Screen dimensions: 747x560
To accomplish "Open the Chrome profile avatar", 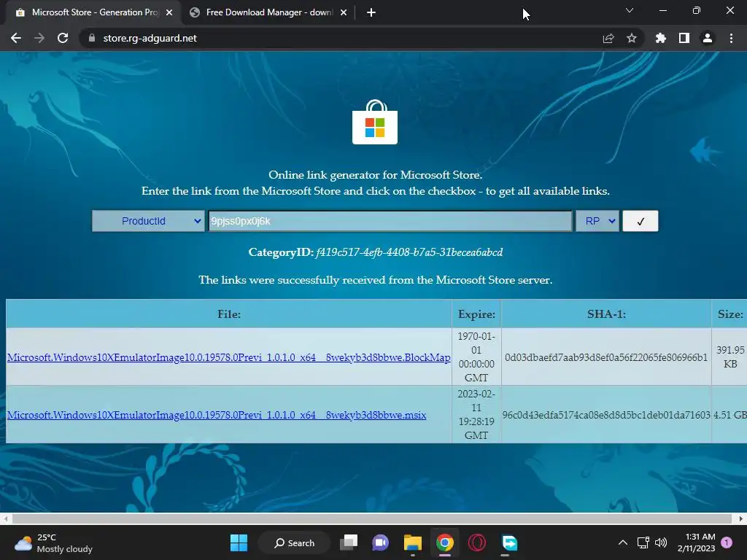I will pos(707,38).
